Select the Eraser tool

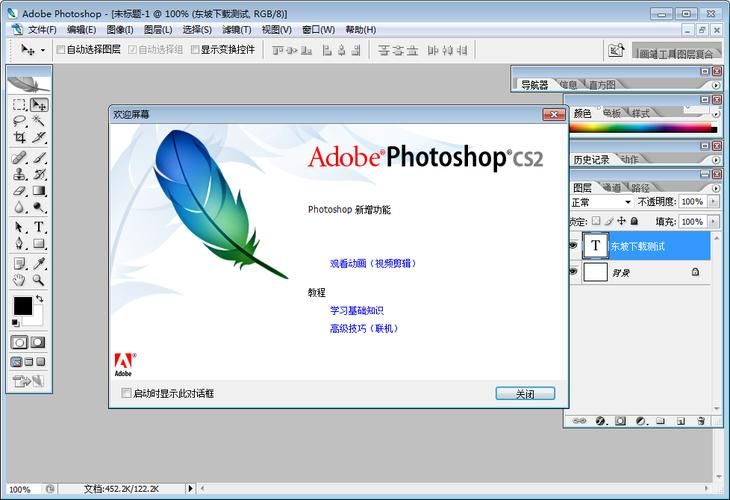tap(19, 190)
